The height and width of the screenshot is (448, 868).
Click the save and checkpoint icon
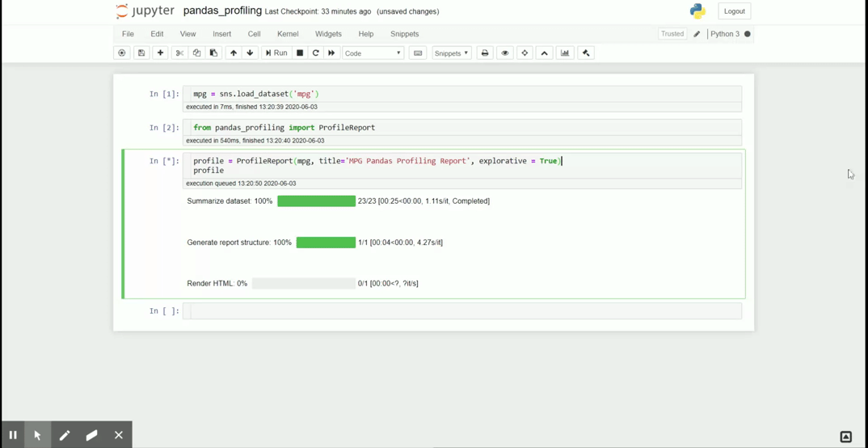click(141, 53)
